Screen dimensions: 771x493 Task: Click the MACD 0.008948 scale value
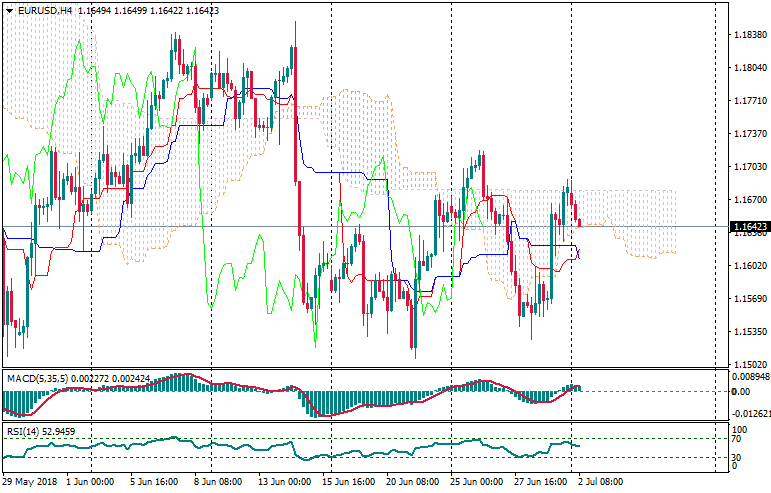[x=748, y=377]
